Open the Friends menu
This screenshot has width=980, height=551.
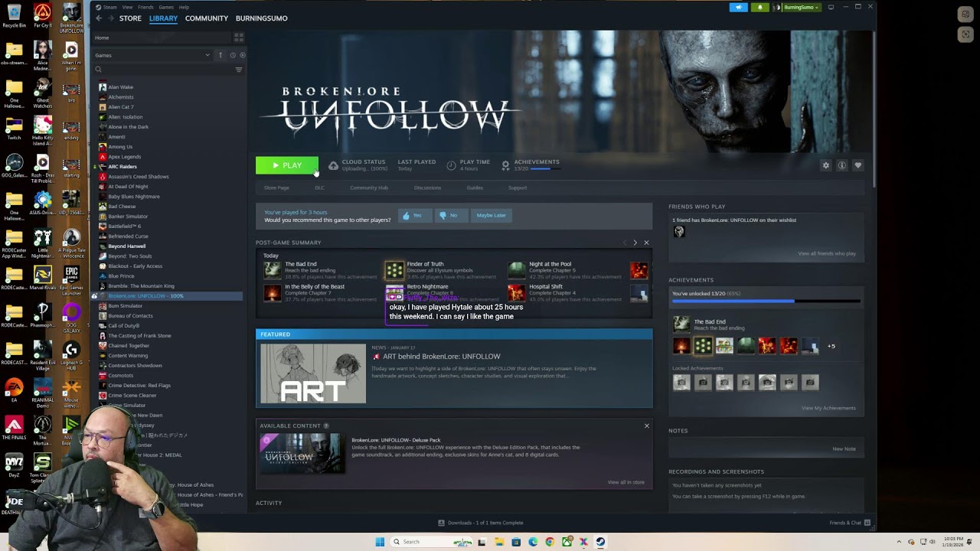(145, 7)
